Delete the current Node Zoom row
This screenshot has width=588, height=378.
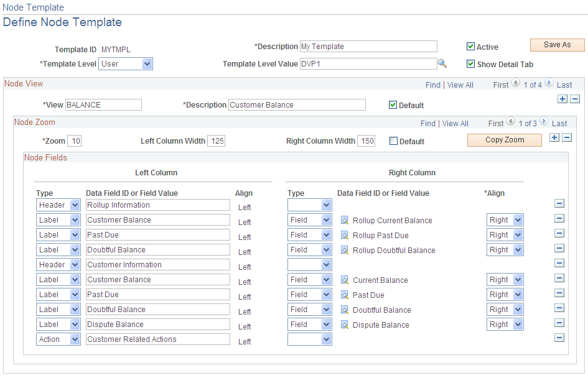tap(566, 137)
